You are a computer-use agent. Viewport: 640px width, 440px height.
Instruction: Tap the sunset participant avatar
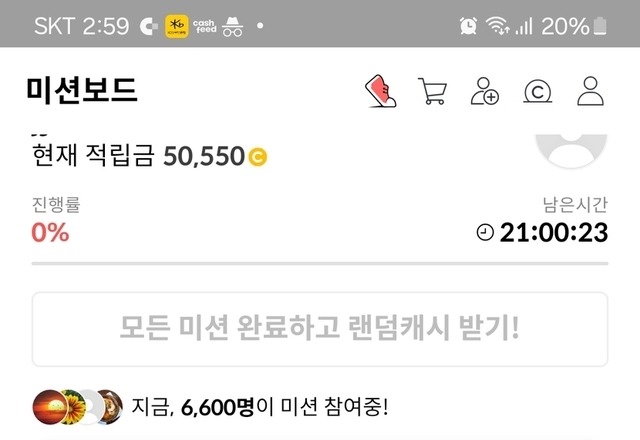[49, 407]
